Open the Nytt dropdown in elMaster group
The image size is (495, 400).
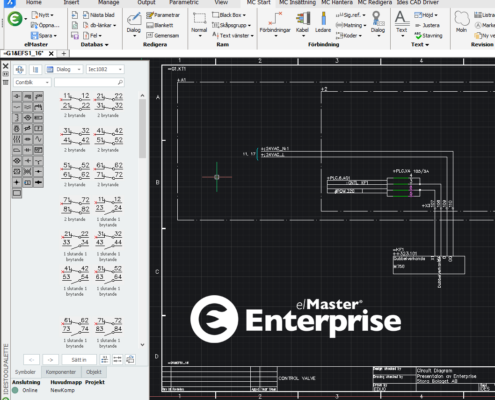pyautogui.click(x=43, y=15)
